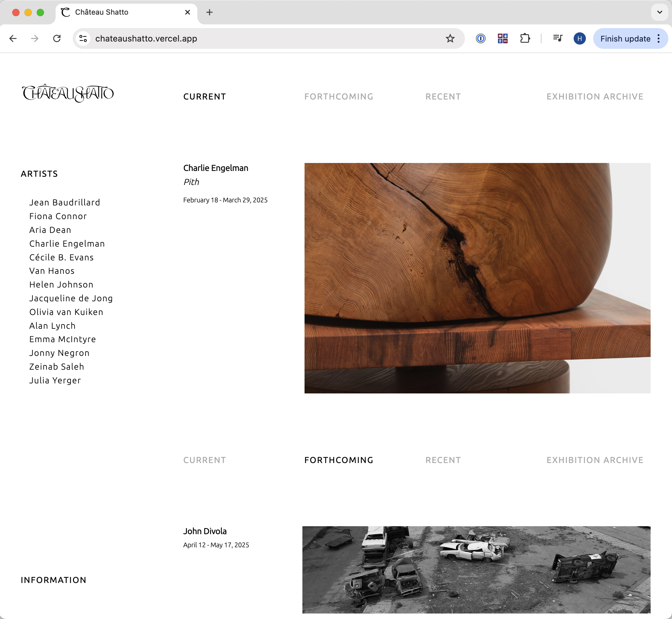Open artist Emma McIntyre

pyautogui.click(x=63, y=339)
